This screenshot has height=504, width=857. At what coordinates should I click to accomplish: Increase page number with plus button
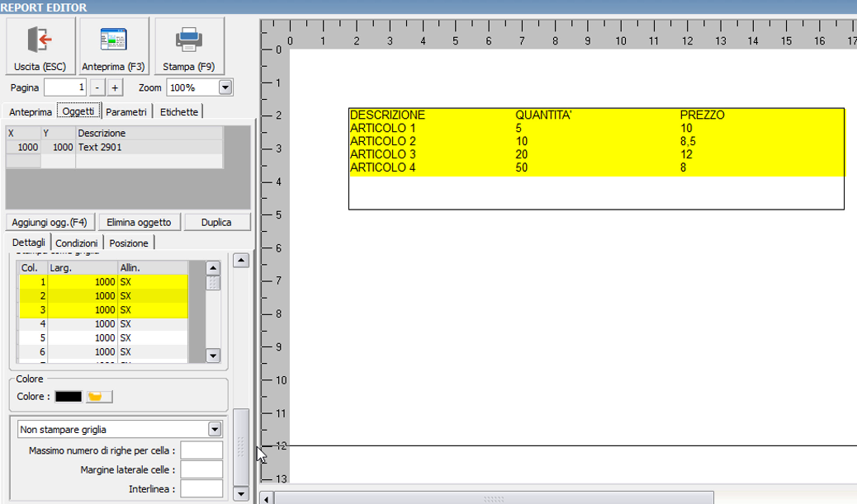(115, 87)
